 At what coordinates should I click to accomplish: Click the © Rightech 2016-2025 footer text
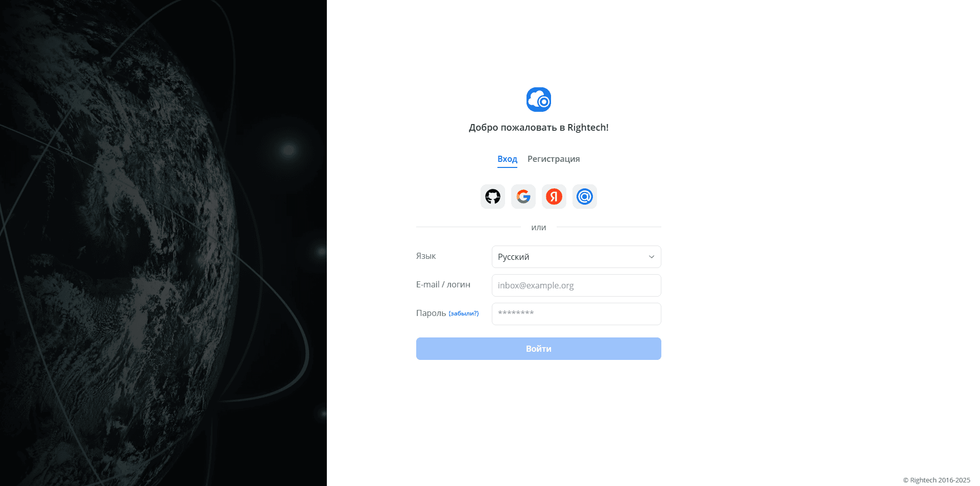[936, 480]
